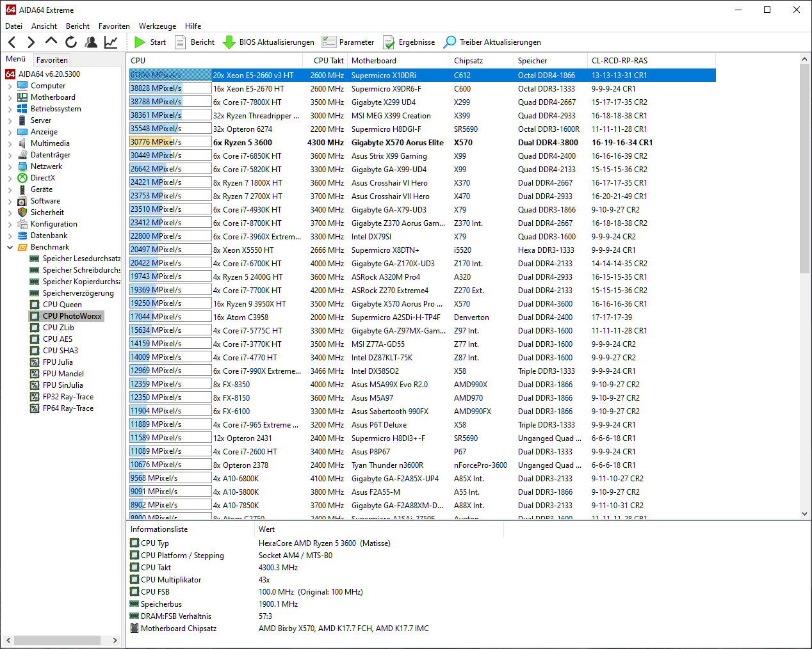Go up one level with the up arrow
The height and width of the screenshot is (649, 812).
(x=51, y=42)
